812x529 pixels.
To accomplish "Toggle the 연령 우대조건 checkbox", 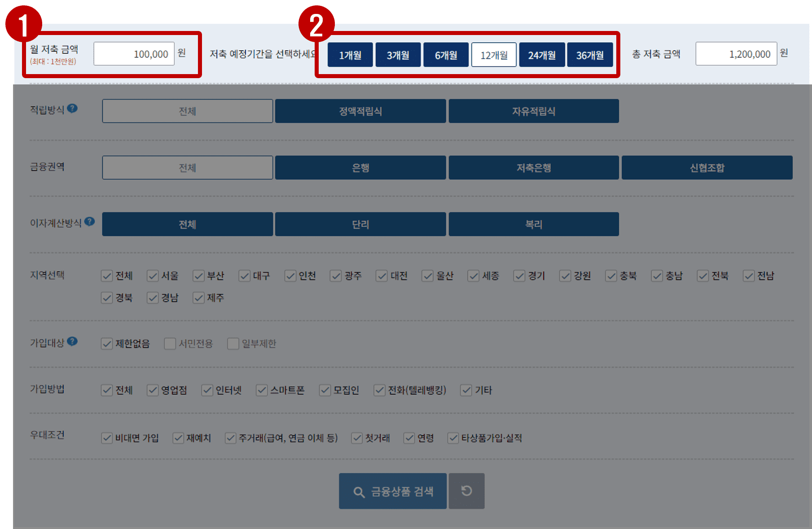I will [x=409, y=438].
